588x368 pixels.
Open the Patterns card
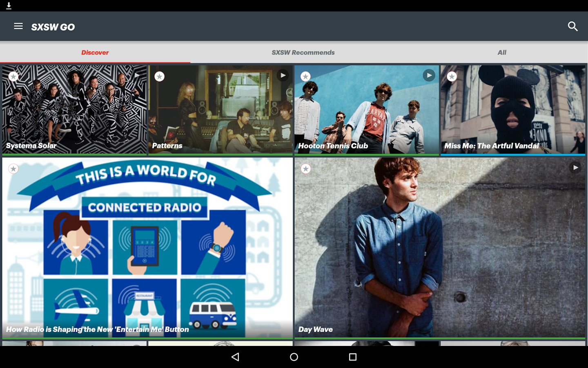pos(220,110)
